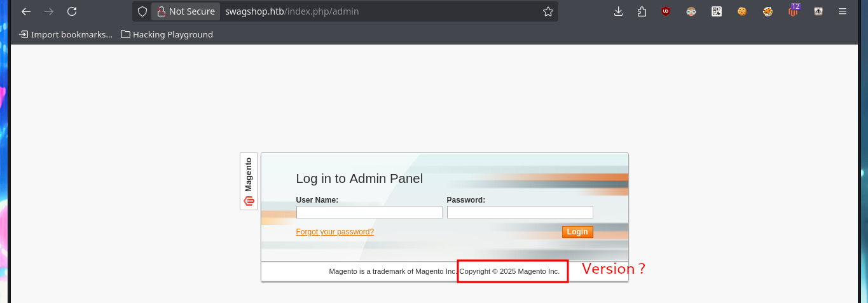Click the QR code extension icon

(717, 11)
